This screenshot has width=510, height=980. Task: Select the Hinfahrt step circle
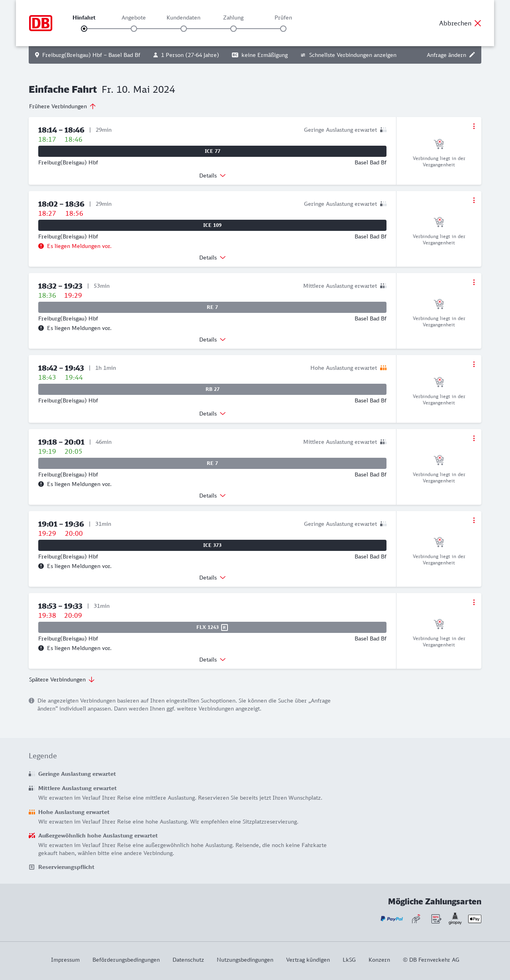click(x=84, y=29)
